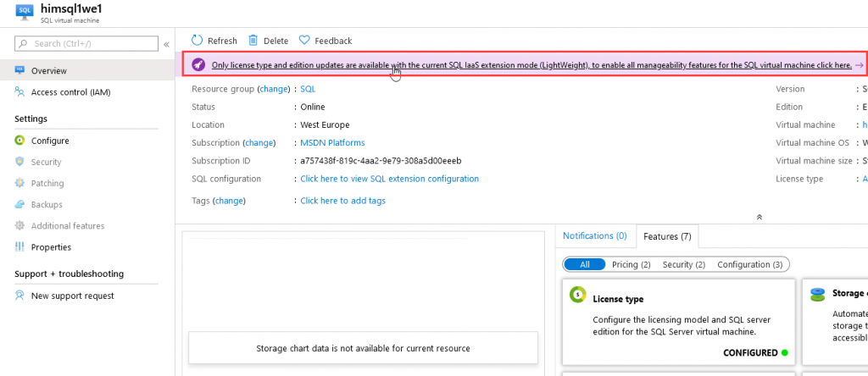
Task: Click the Access control people icon
Action: (x=20, y=91)
